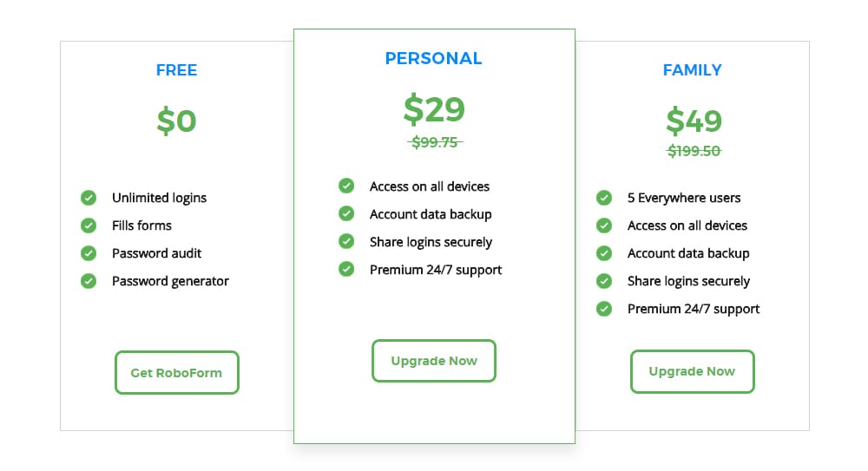Image resolution: width=868 pixels, height=471 pixels.
Task: Click the green check beside Password audit
Action: click(x=88, y=253)
